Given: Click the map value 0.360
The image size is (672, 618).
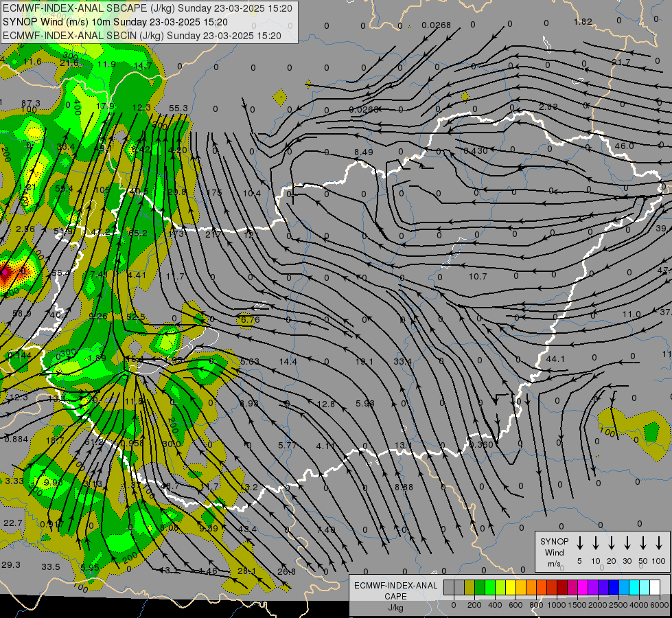Looking at the screenshot, I should click(481, 444).
